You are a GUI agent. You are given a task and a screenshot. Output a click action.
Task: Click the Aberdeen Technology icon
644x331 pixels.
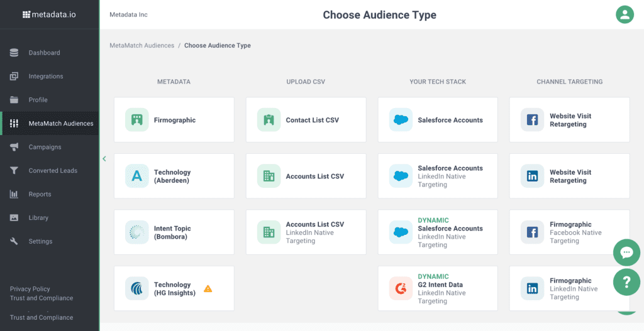tap(136, 176)
